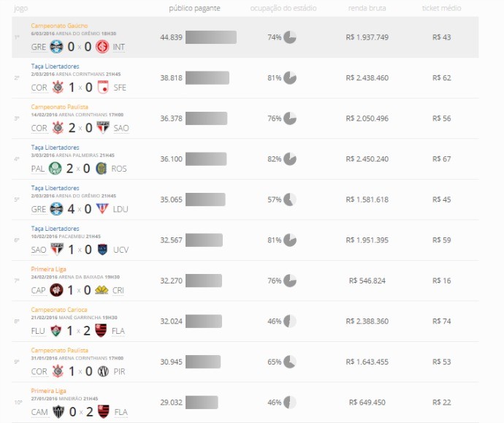504x423 pixels.
Task: Sort by the 'público pagante' column header
Action: (x=194, y=8)
